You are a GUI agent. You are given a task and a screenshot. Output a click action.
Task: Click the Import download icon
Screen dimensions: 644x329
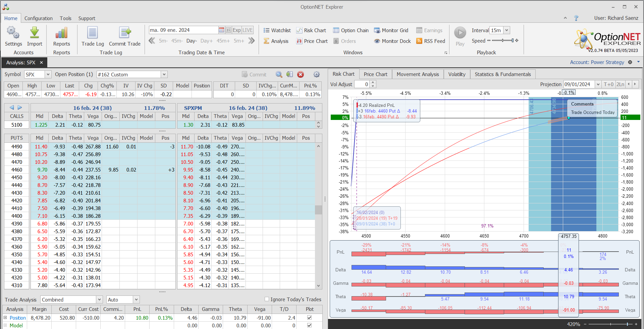pos(35,33)
